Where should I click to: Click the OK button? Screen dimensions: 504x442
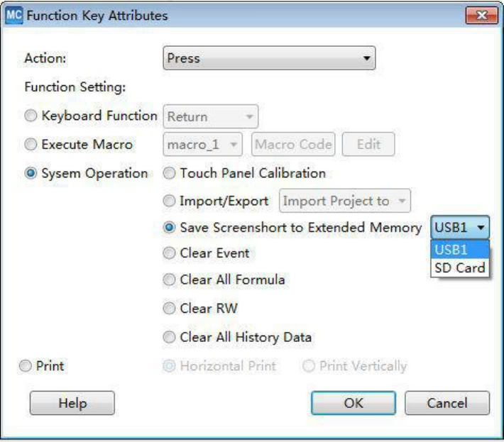[354, 403]
